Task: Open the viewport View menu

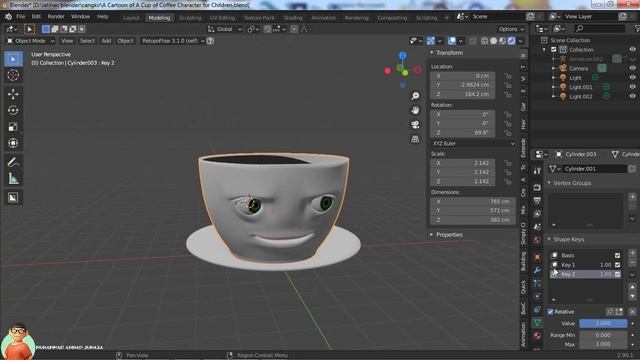Action: 67,41
